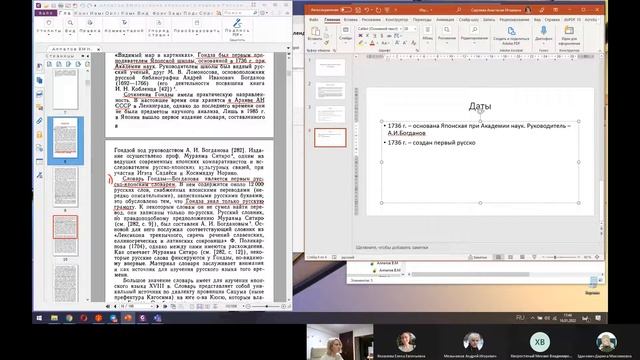Switch to slide sorter view icon in status bar

[x=510, y=257]
